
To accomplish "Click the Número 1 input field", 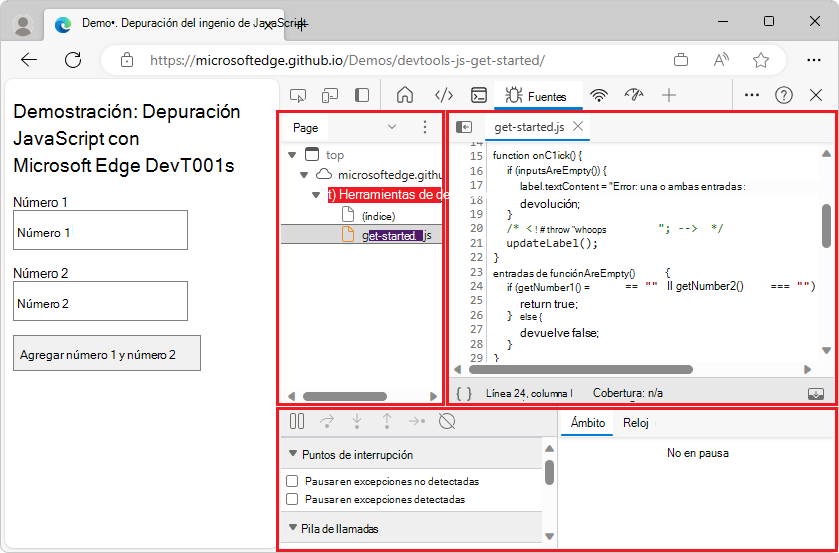I will [x=101, y=230].
